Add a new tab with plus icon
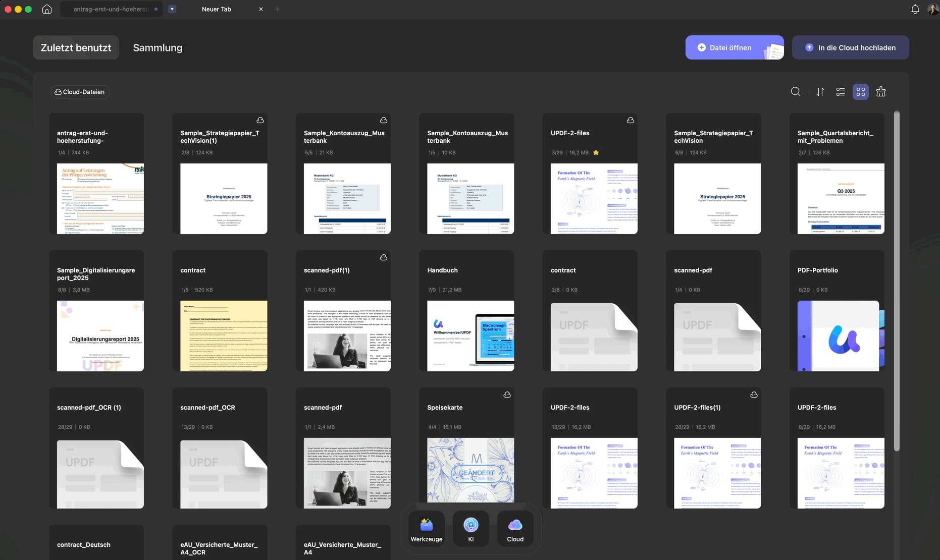 [277, 9]
